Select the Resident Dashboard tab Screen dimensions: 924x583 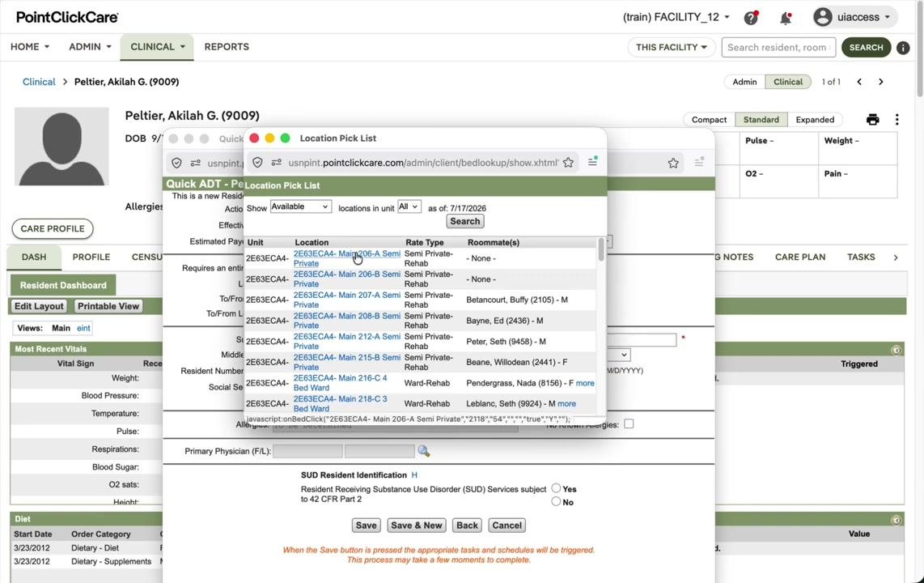click(x=63, y=285)
